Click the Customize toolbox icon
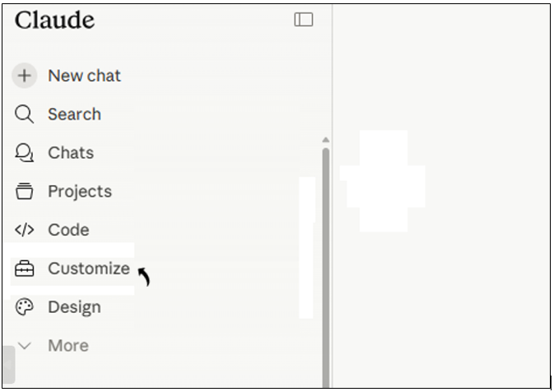 coord(25,268)
